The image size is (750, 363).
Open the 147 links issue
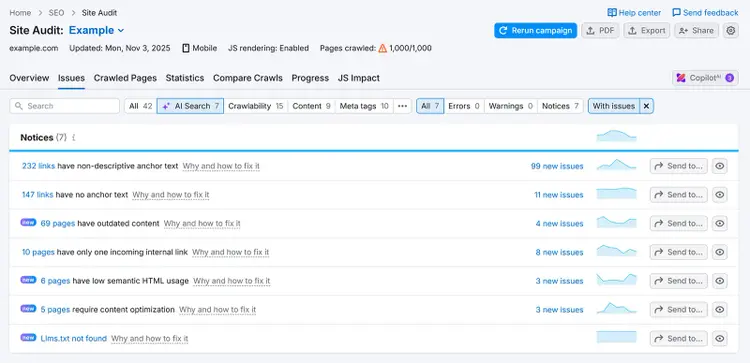[x=37, y=195]
